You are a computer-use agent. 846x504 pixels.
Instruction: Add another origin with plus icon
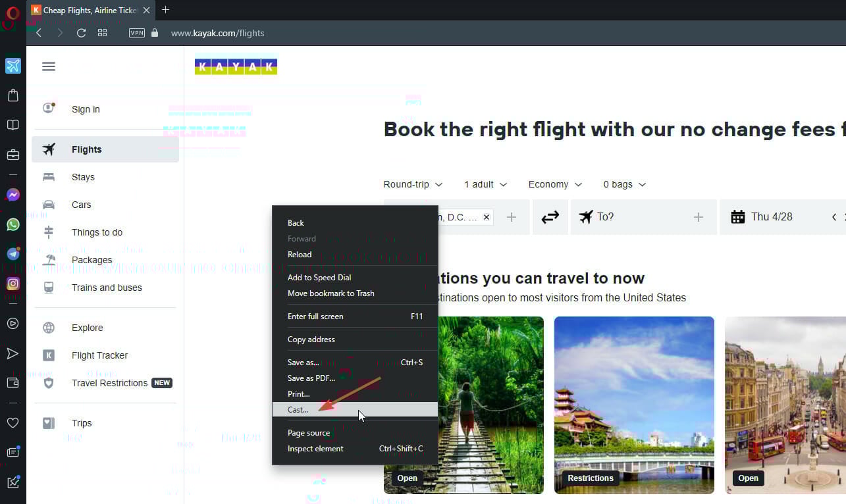pyautogui.click(x=512, y=217)
